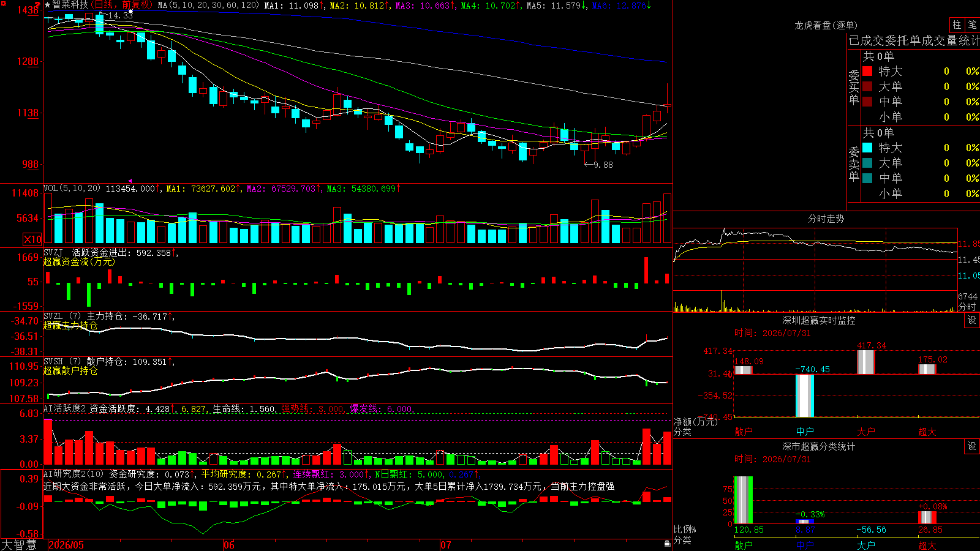The width and height of the screenshot is (980, 551).
Task: Click the red question mark help icon
Action: tap(38, 5)
